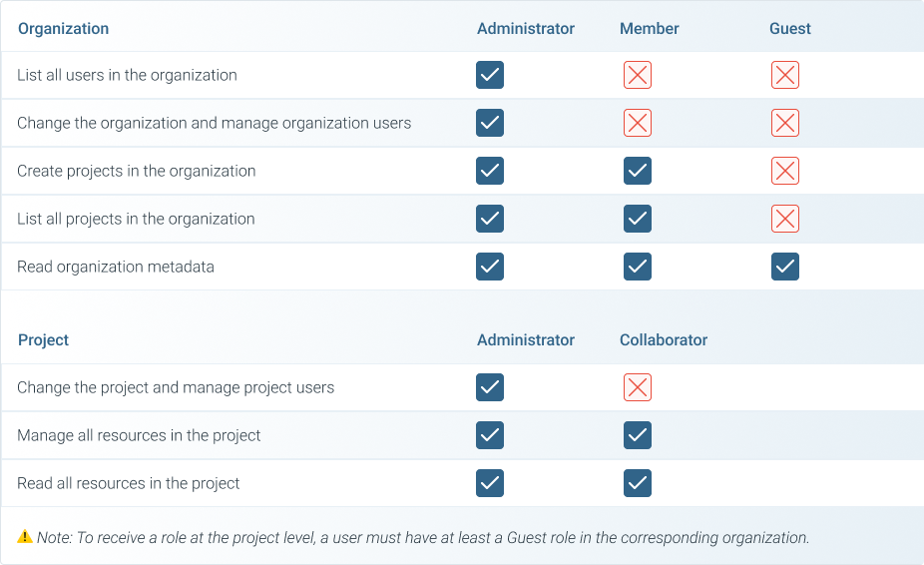This screenshot has width=924, height=565.
Task: Click the Organization table header
Action: pos(63,28)
